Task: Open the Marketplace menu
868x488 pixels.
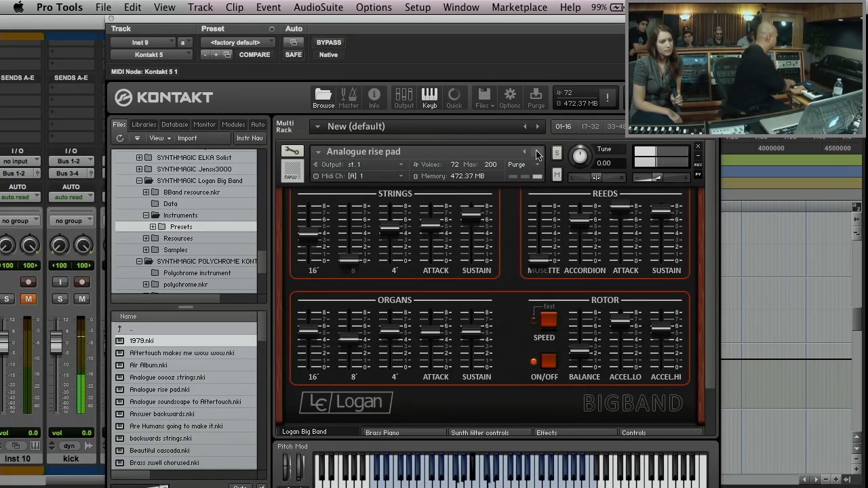Action: [519, 7]
